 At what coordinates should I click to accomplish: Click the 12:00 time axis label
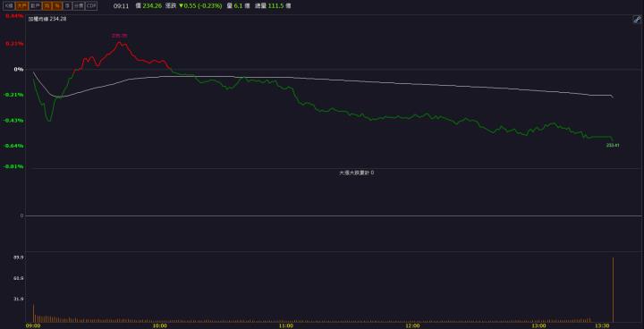point(413,325)
